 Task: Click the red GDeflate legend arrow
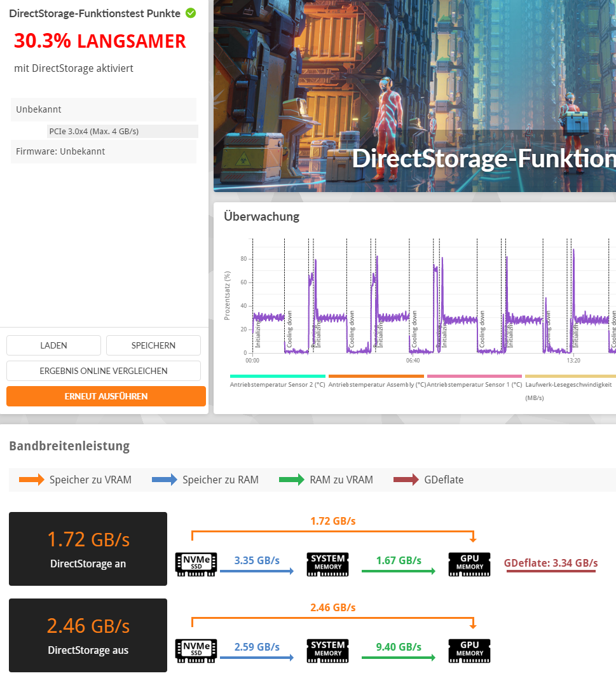point(406,480)
